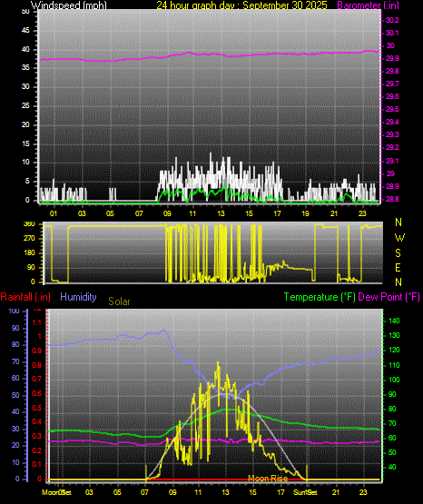
Task: Click the Temperature (°F) legend label
Action: tap(320, 297)
